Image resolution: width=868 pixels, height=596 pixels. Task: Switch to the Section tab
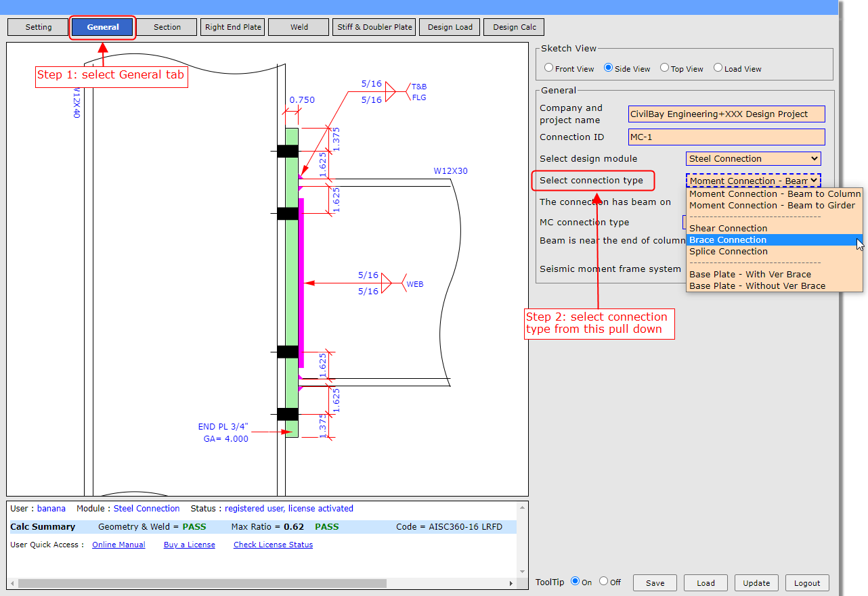[167, 27]
